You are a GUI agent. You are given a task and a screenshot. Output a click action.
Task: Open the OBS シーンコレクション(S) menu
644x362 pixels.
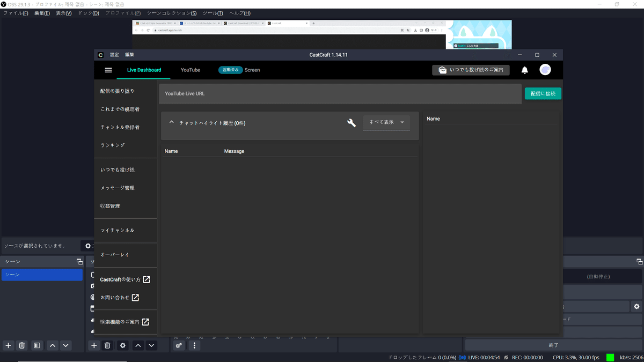click(172, 13)
